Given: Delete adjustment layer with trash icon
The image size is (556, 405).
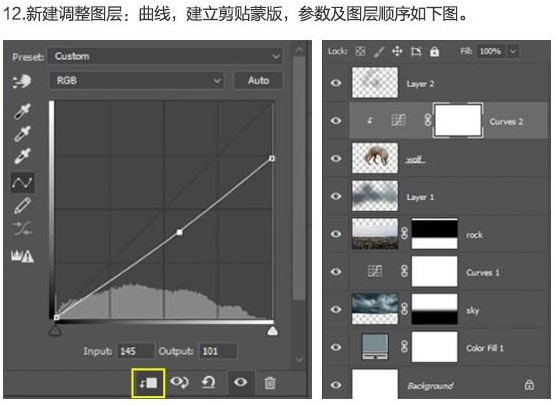Looking at the screenshot, I should tap(270, 383).
